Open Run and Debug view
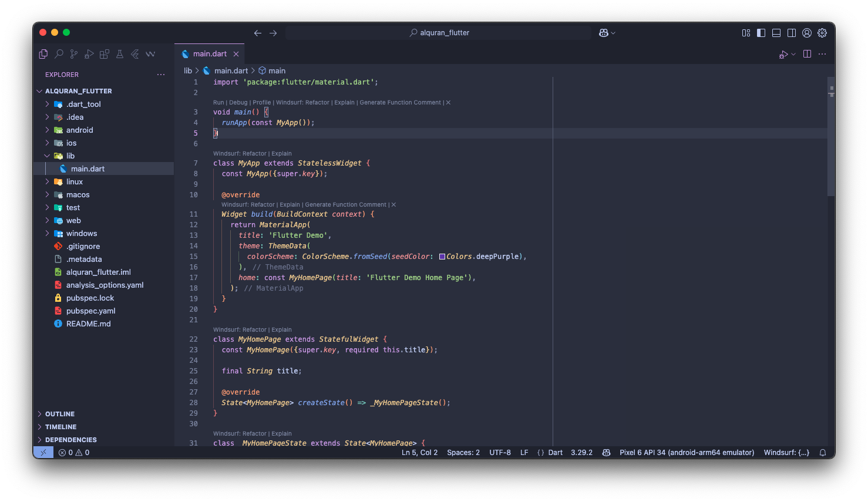 click(89, 54)
